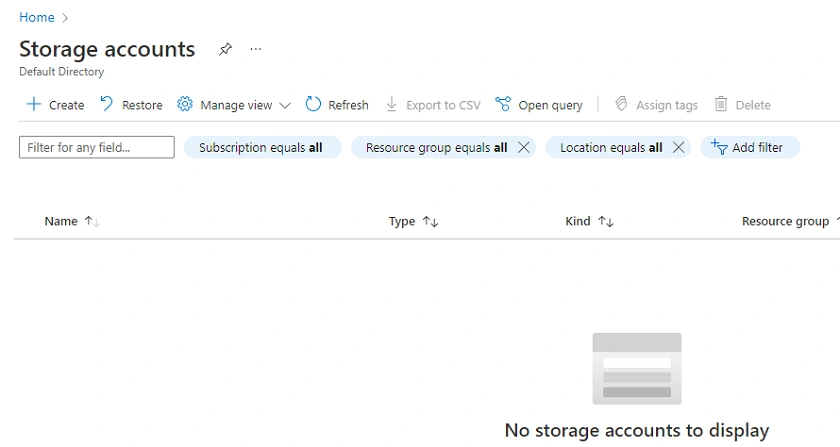Click the Restore button label
The width and height of the screenshot is (840, 447).
[x=142, y=105]
